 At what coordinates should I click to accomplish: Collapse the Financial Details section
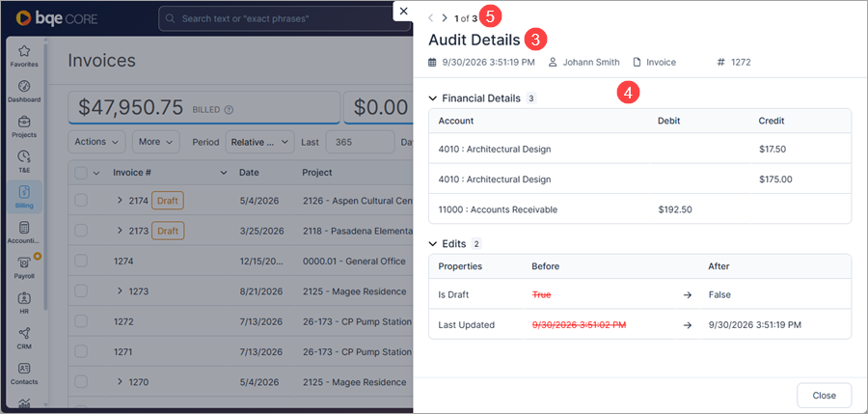(433, 98)
